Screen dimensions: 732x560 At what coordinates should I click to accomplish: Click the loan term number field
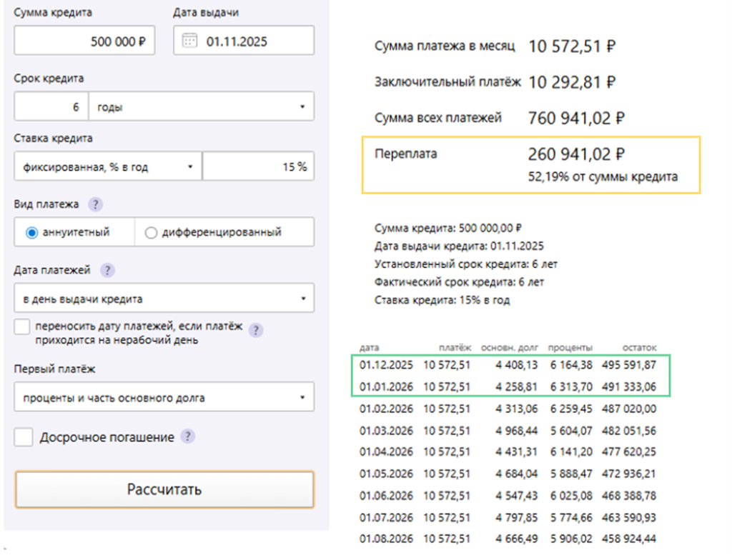pos(51,108)
